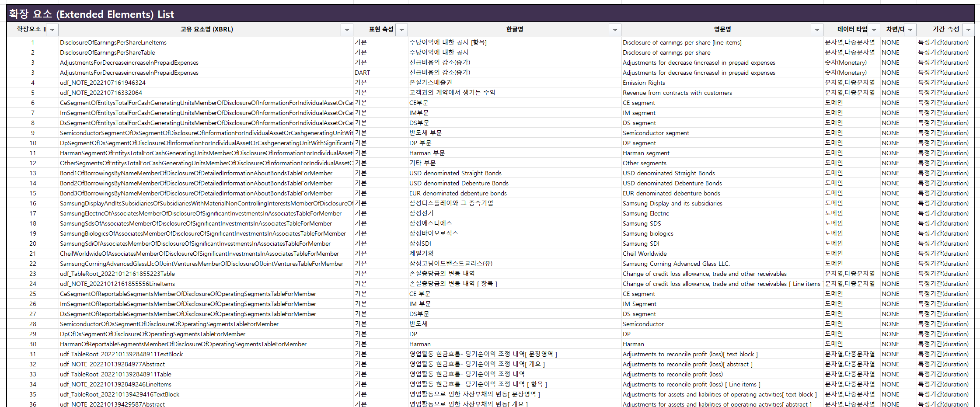Select the Samsung Corning Advanced Glass LLC. cell
Image resolution: width=980 pixels, height=407 pixels.
pos(676,264)
